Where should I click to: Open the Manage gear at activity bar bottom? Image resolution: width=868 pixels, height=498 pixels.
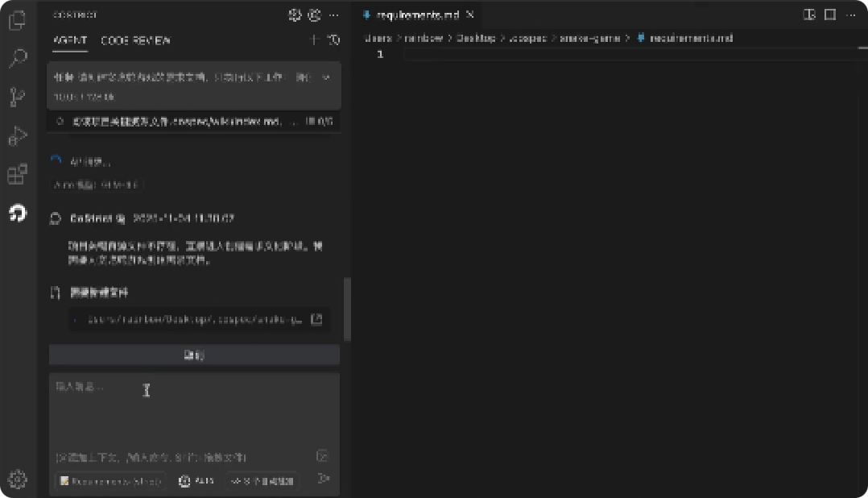click(x=18, y=479)
